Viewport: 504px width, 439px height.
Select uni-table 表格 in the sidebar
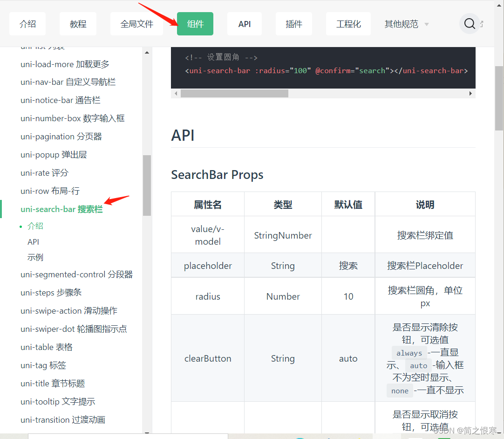(46, 347)
